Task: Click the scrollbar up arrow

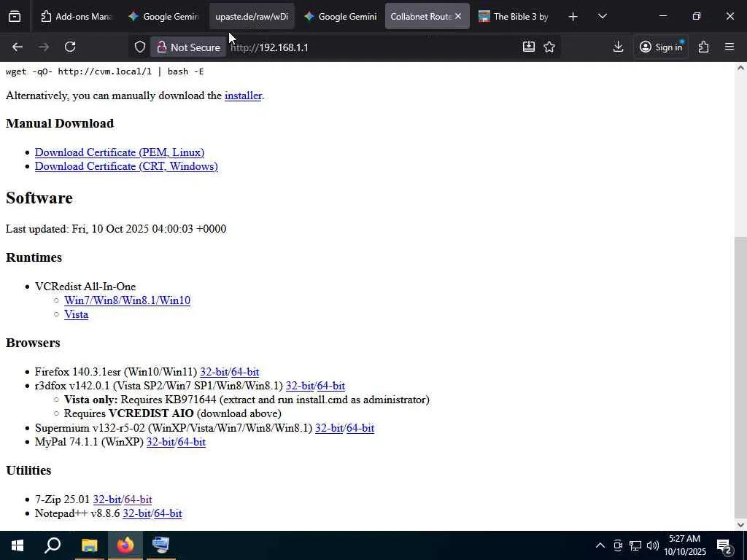Action: [740, 68]
